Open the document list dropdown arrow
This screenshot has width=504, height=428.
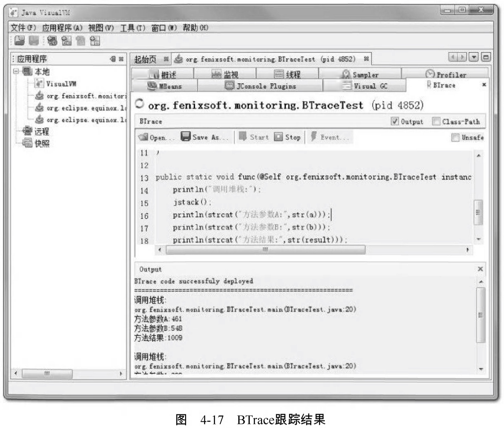click(474, 57)
